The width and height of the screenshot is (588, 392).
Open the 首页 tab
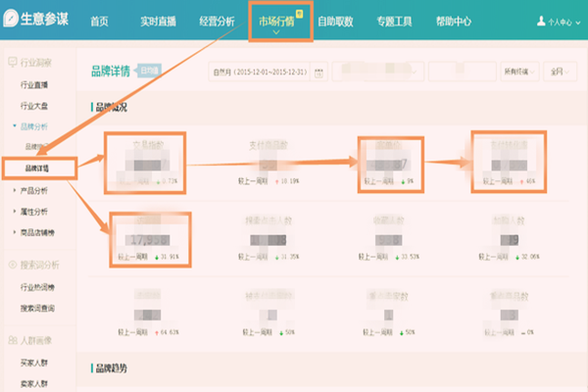click(x=99, y=22)
